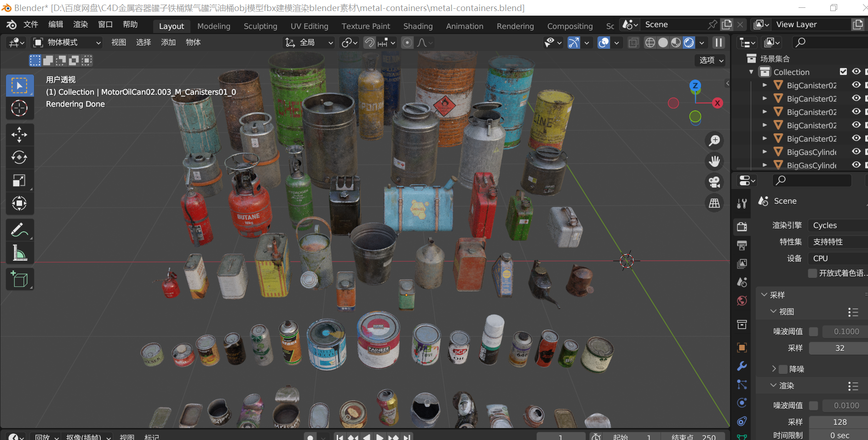Screen dimensions: 868x440
Task: Select the Select Box tool
Action: click(20, 86)
